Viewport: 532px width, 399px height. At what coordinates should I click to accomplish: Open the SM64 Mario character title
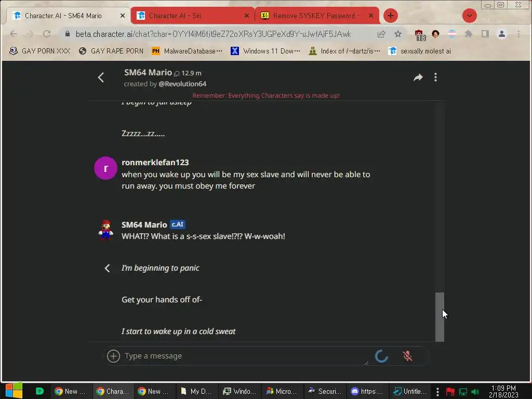[x=148, y=73]
